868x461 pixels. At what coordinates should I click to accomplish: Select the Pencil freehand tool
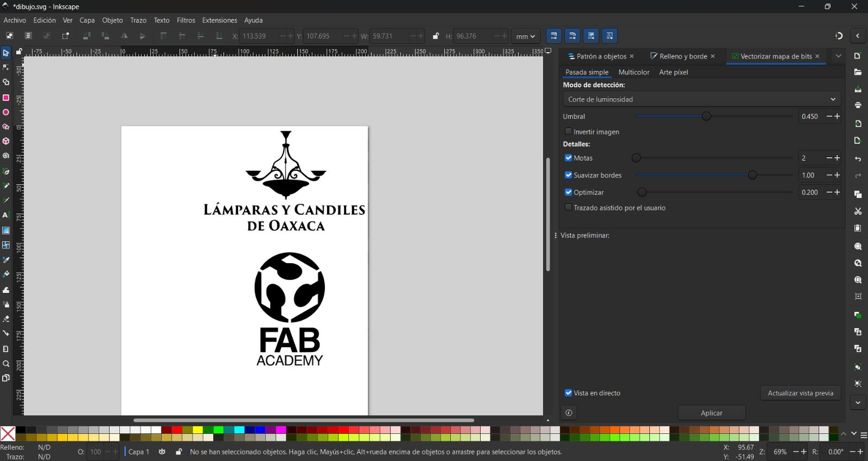[6, 186]
